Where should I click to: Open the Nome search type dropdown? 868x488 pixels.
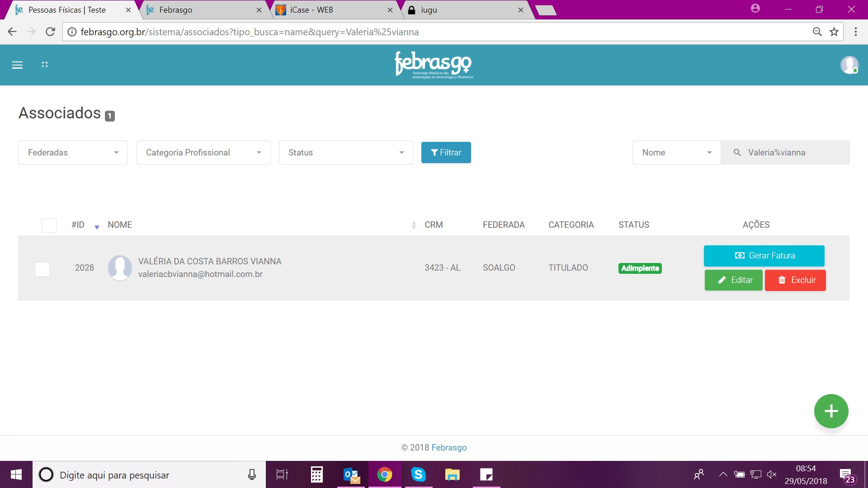pos(676,153)
